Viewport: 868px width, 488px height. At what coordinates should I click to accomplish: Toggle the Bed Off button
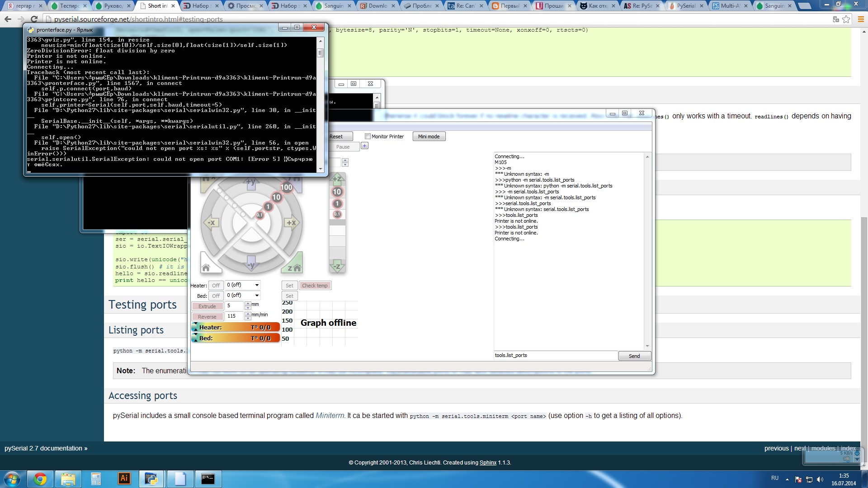click(216, 296)
